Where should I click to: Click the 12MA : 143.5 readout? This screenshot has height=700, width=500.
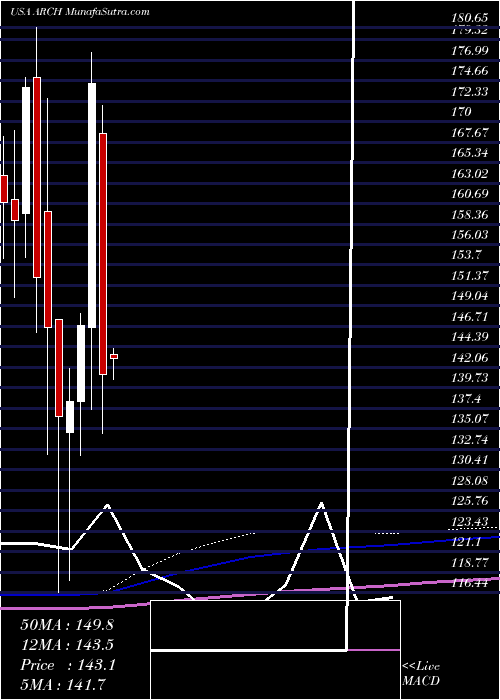pyautogui.click(x=67, y=645)
